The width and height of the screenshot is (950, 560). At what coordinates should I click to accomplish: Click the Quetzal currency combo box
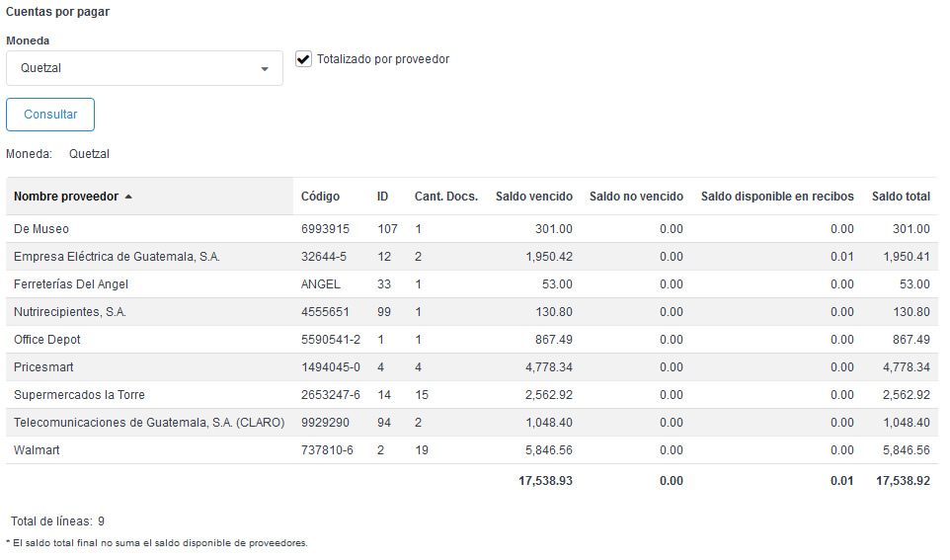point(138,69)
